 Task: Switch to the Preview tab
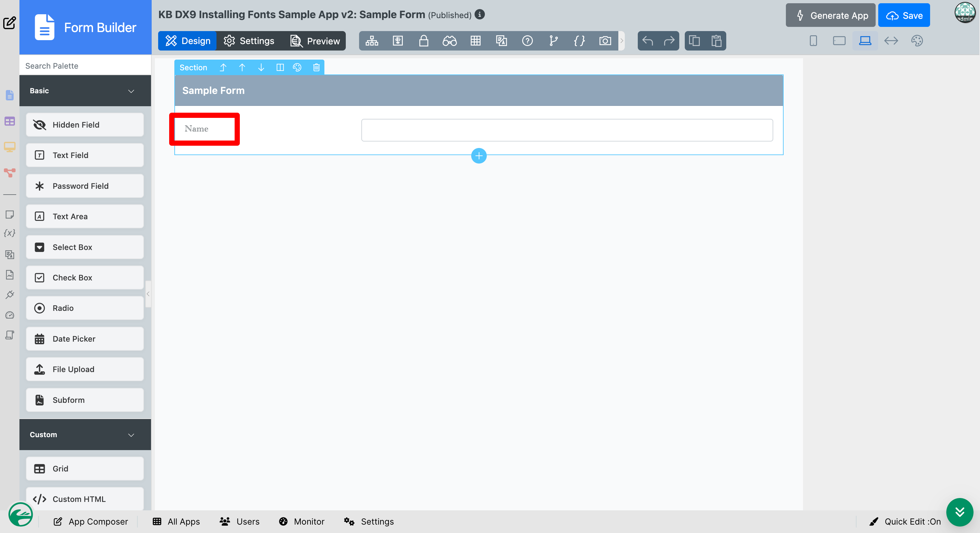[x=315, y=41]
